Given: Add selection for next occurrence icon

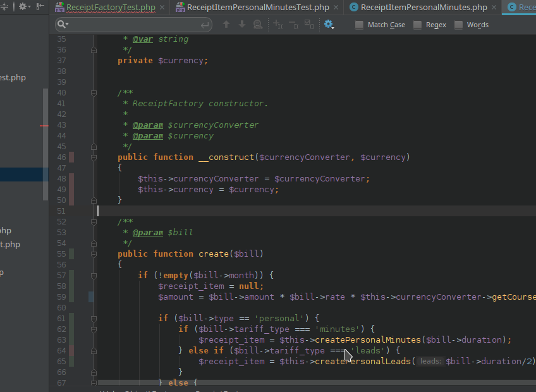Looking at the screenshot, I should tap(278, 24).
